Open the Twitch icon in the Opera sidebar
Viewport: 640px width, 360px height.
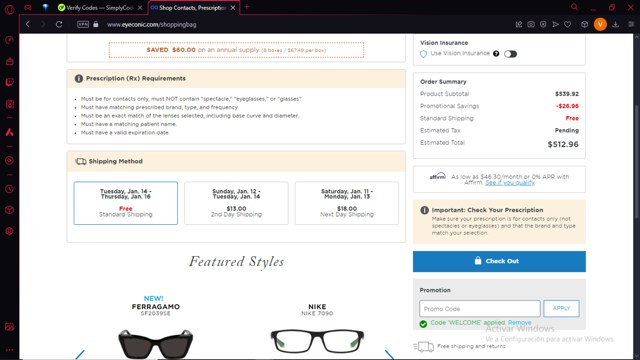click(9, 82)
